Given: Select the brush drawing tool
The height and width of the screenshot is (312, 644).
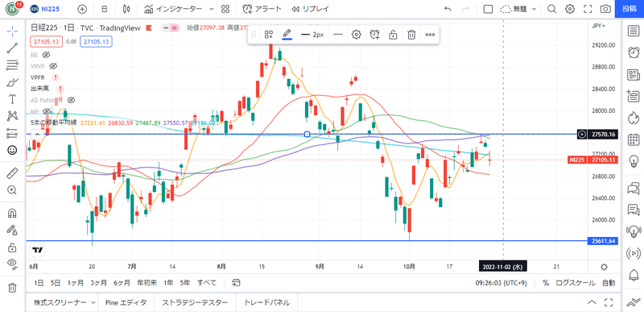Looking at the screenshot, I should click(12, 82).
